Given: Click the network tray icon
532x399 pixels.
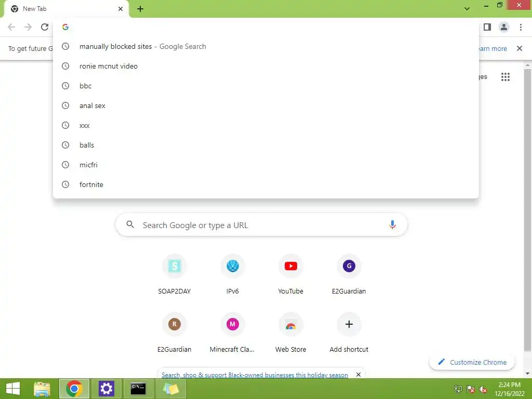Looking at the screenshot, I should point(458,389).
